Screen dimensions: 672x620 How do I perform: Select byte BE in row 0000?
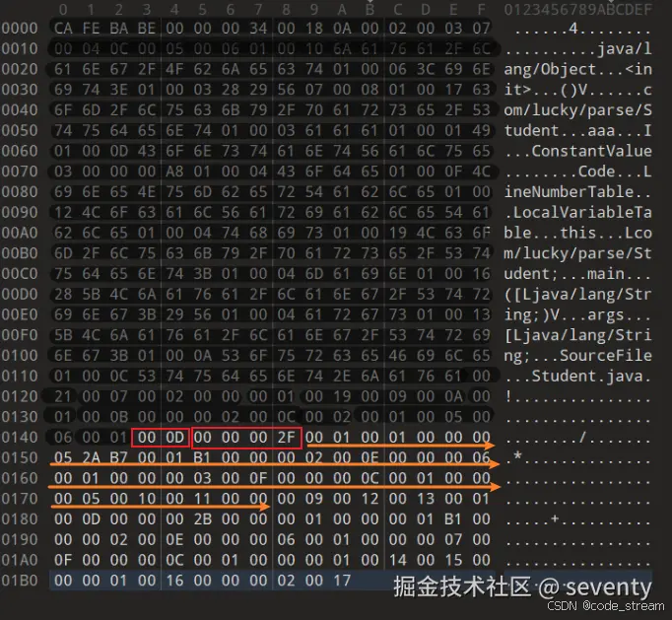click(147, 29)
